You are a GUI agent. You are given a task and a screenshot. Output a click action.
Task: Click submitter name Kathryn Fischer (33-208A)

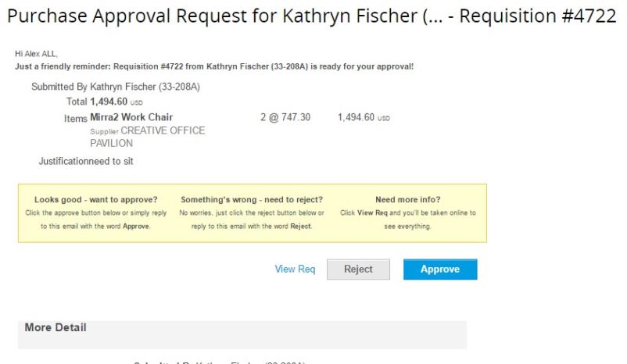(x=145, y=87)
